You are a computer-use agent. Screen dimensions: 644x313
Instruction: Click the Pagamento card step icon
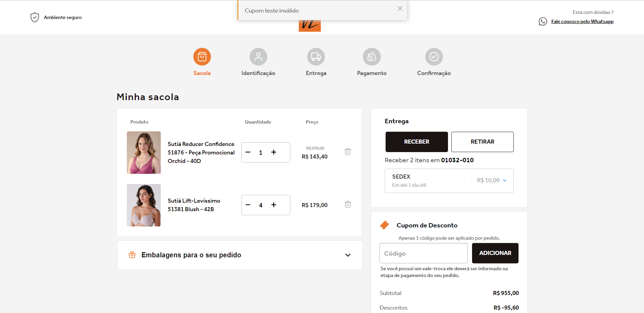click(x=372, y=57)
